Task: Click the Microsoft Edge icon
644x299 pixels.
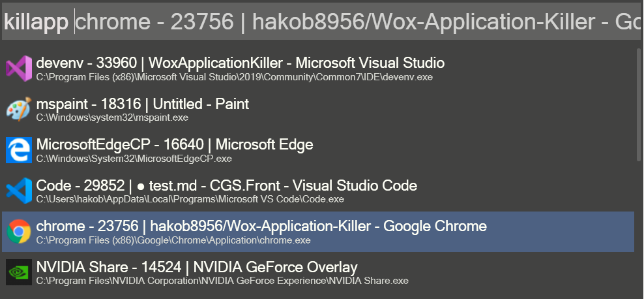Action: pos(19,149)
